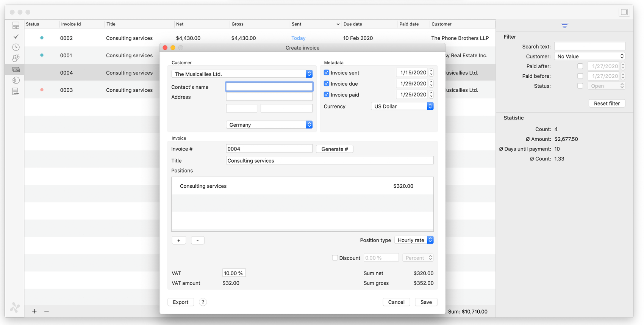Screen dimensions: 644x325
Task: Open the Germany country dropdown
Action: coord(269,125)
